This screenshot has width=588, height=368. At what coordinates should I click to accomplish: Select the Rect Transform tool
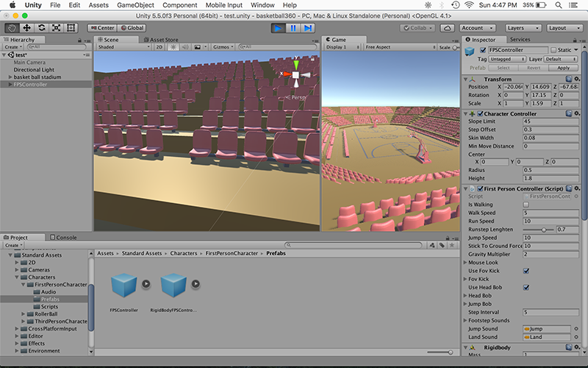click(x=71, y=28)
